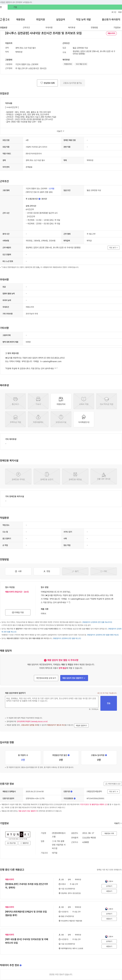The height and width of the screenshot is (980, 122).
Task: Click 요약보기 for the 해운대 posting
Action: click(x=109, y=914)
